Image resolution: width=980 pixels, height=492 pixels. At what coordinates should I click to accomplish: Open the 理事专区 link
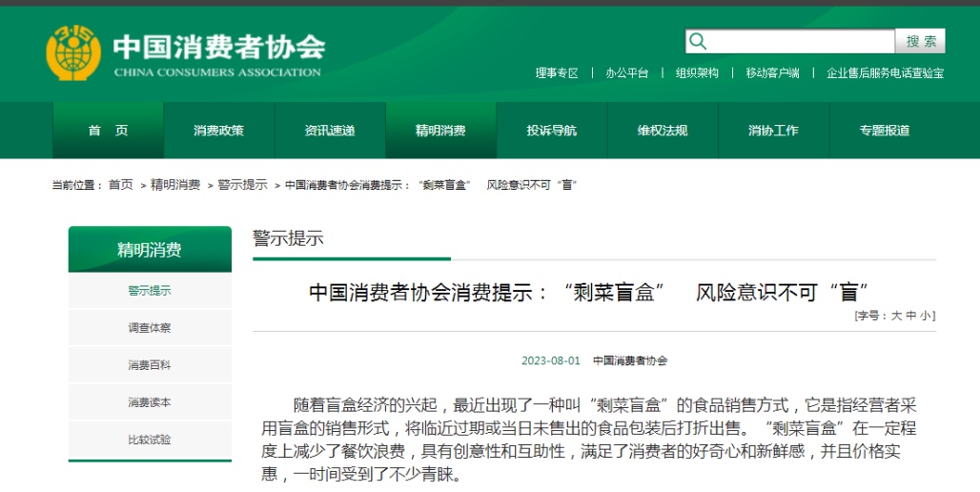pyautogui.click(x=557, y=73)
